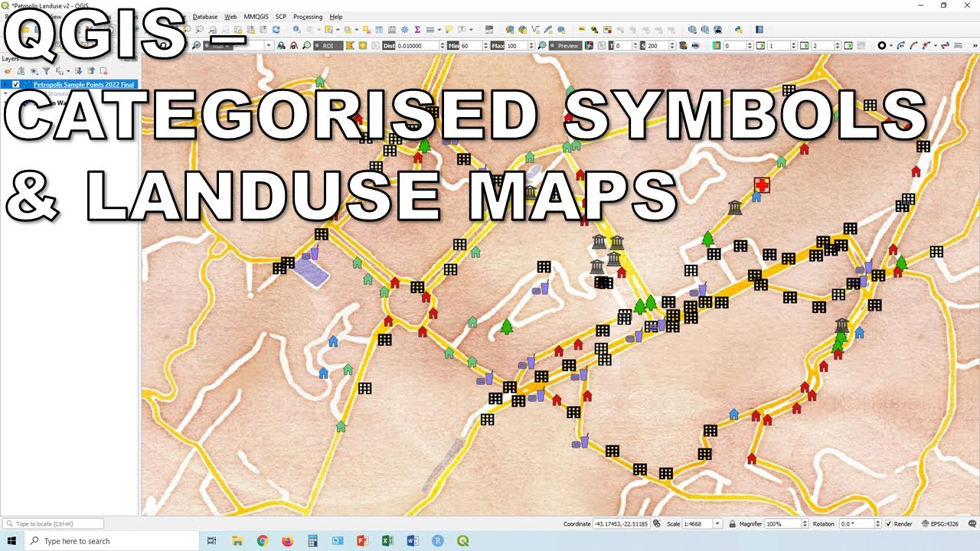Click the Type to locate search box
Viewport: 980px width, 551px height.
[x=54, y=523]
